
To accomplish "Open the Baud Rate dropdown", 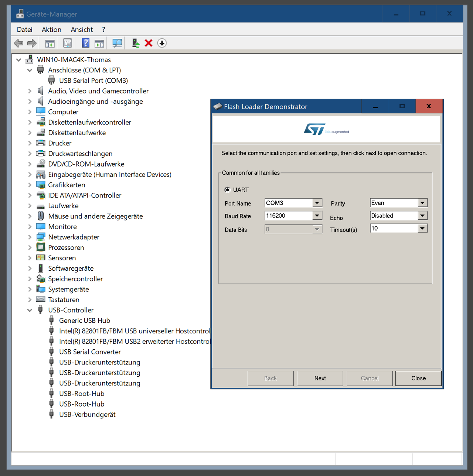I will pyautogui.click(x=317, y=216).
